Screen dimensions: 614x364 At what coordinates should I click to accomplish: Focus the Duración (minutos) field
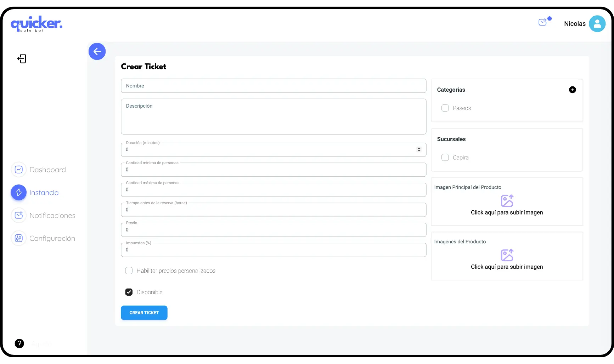(x=274, y=150)
